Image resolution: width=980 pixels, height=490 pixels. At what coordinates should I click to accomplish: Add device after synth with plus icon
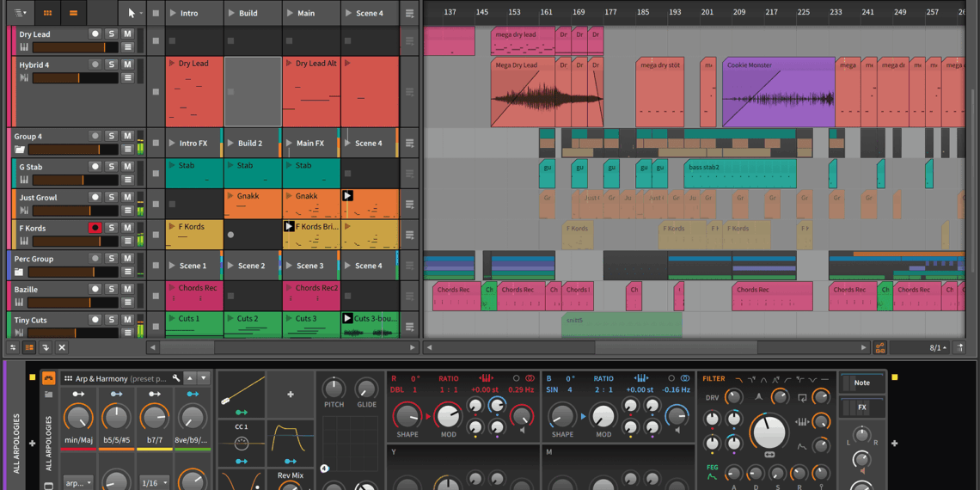pyautogui.click(x=894, y=444)
